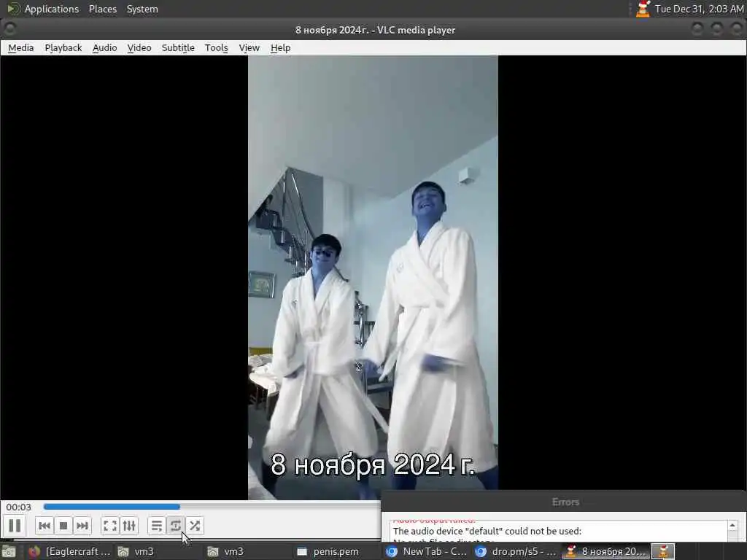Viewport: 747px width, 560px height.
Task: Pause the video playback
Action: click(15, 526)
